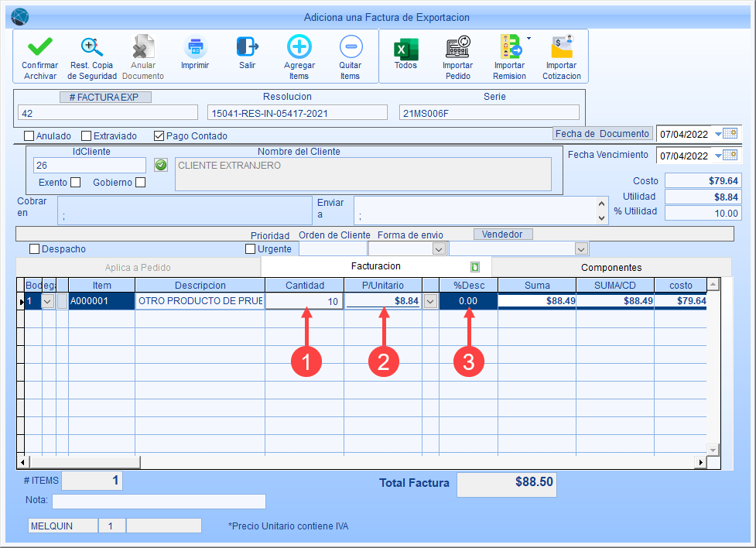Select item cell A000001
Image resolution: width=756 pixels, height=548 pixels.
tap(101, 302)
